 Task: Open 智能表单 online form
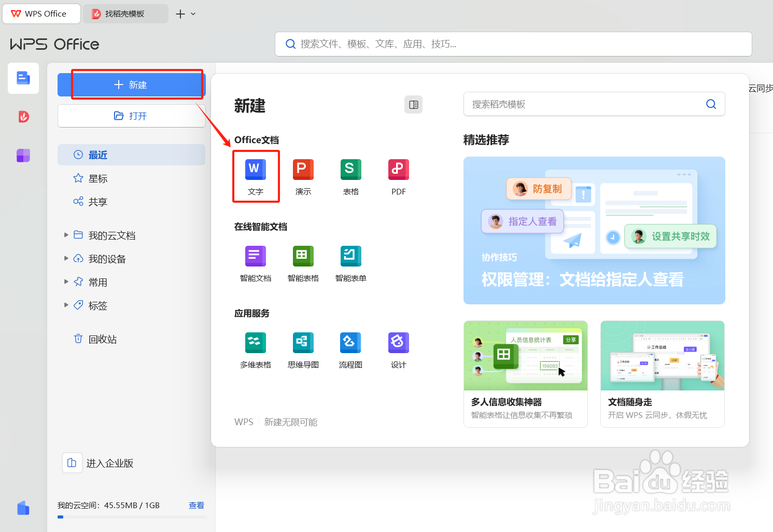click(351, 263)
